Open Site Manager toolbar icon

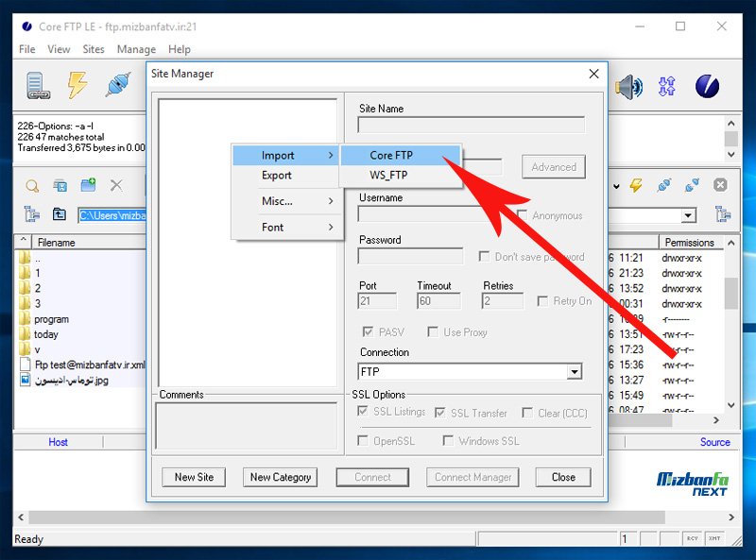click(x=38, y=86)
